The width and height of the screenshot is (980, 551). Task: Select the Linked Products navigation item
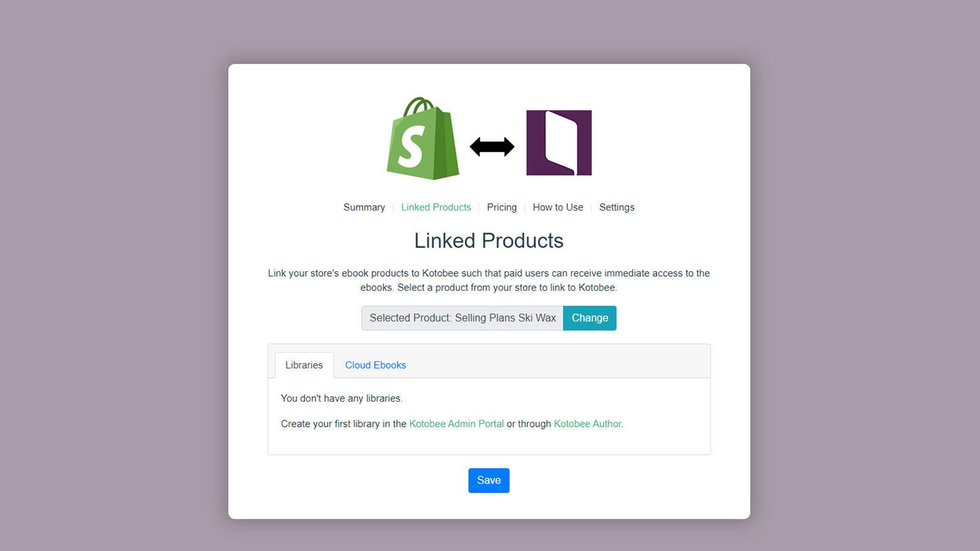click(x=435, y=208)
